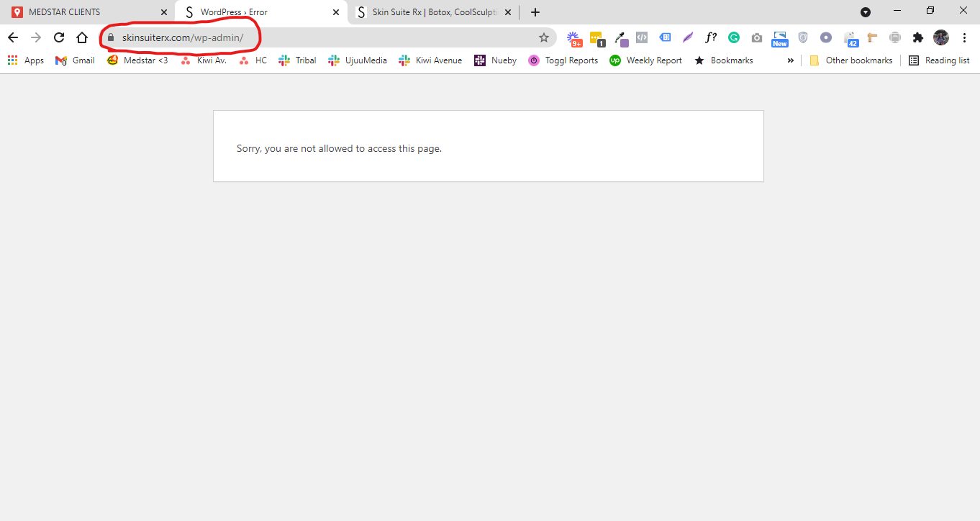Open the Other bookmarks folder
The width and height of the screenshot is (980, 521).
850,60
